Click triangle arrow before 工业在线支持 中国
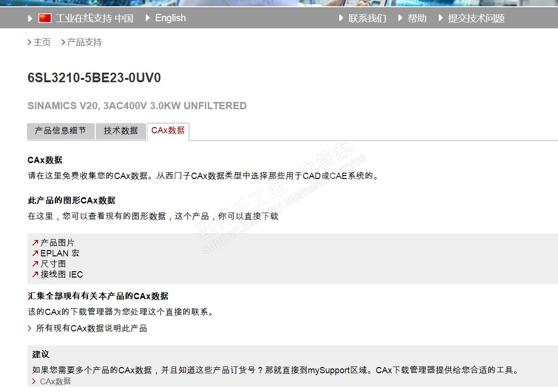This screenshot has height=392, width=558. point(30,18)
